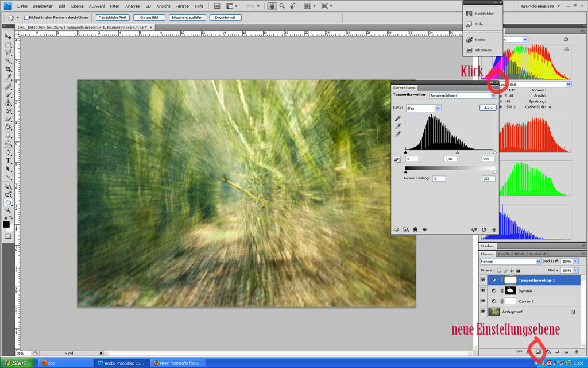Select the Rectangular Marquee tool
The image size is (588, 368).
click(x=8, y=45)
